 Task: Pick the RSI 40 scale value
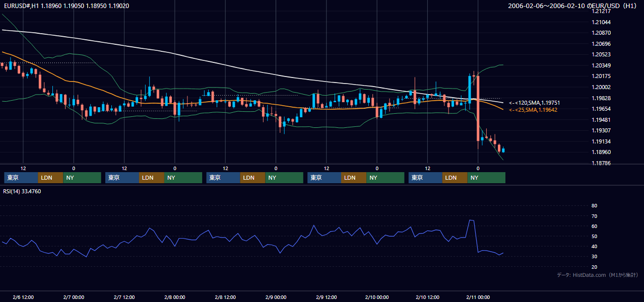point(594,247)
